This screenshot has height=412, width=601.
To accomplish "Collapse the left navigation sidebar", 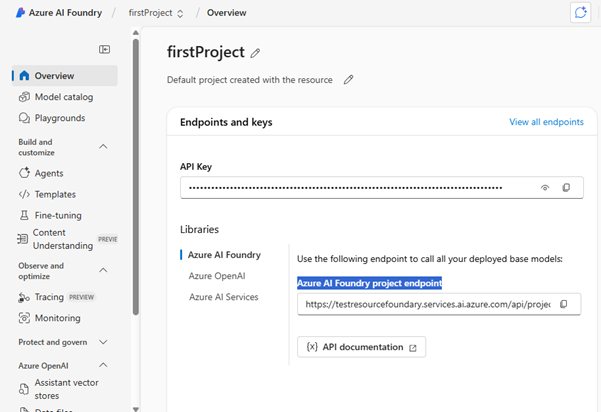I will 104,49.
